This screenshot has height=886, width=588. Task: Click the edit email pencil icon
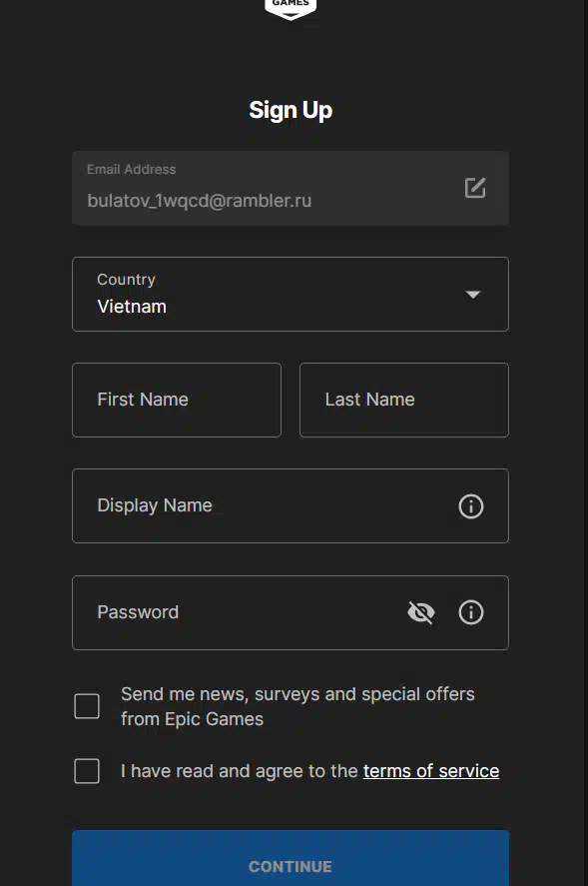pyautogui.click(x=475, y=188)
